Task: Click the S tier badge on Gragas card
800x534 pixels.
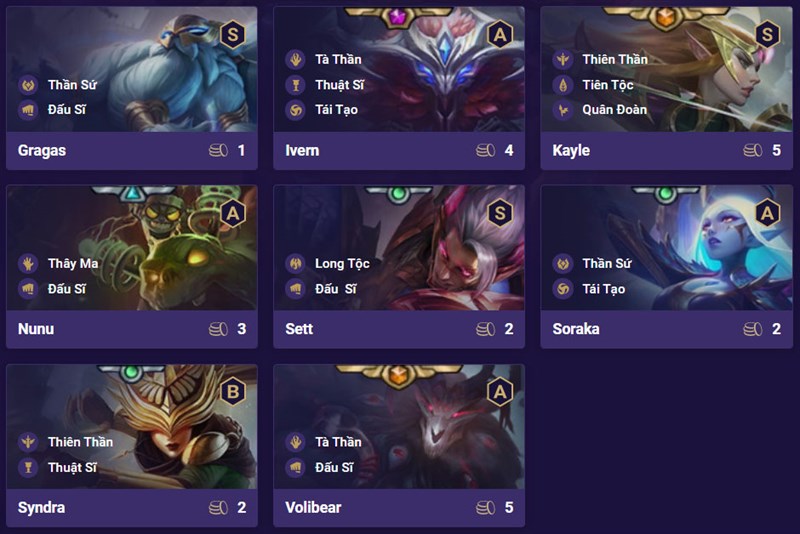Action: coord(233,35)
